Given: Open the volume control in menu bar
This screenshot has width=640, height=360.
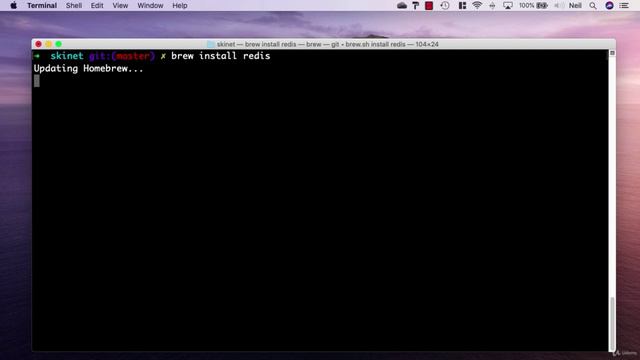Looking at the screenshot, I should 558,5.
